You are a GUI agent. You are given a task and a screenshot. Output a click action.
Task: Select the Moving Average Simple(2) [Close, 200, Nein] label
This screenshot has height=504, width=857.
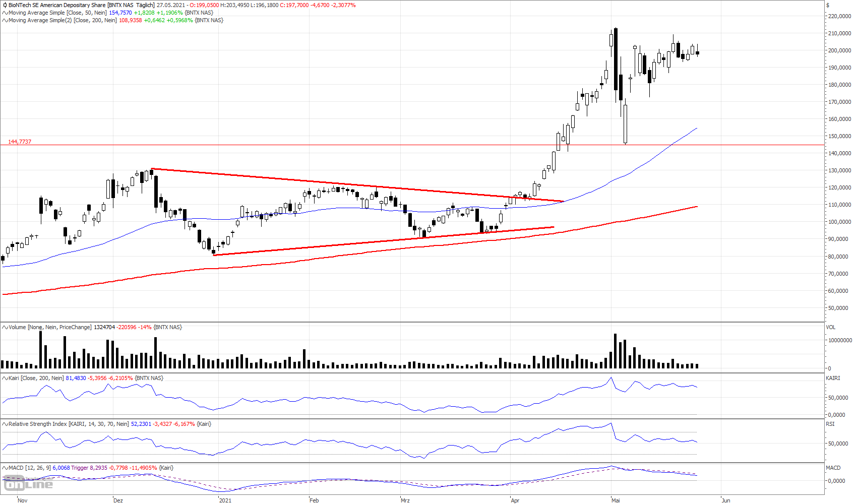pyautogui.click(x=63, y=20)
